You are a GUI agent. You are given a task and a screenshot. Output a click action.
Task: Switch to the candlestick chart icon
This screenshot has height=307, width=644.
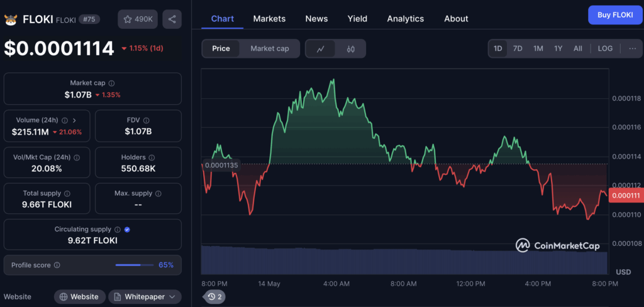point(350,49)
